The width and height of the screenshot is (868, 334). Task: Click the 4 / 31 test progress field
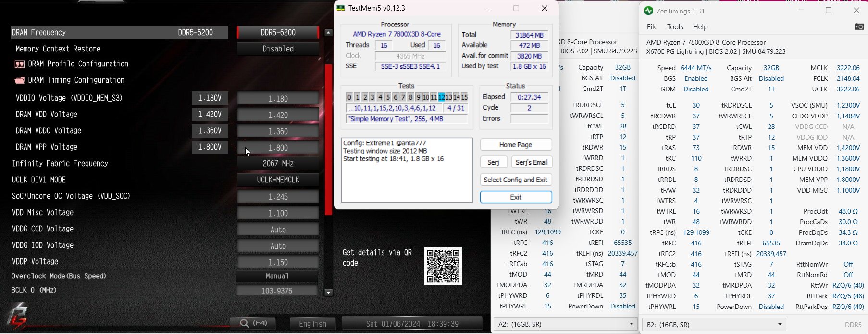point(456,108)
